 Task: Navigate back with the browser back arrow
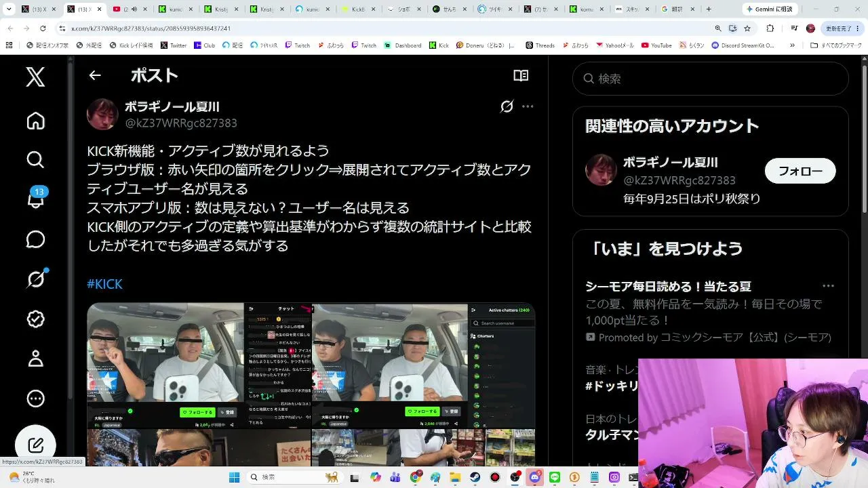[x=9, y=28]
